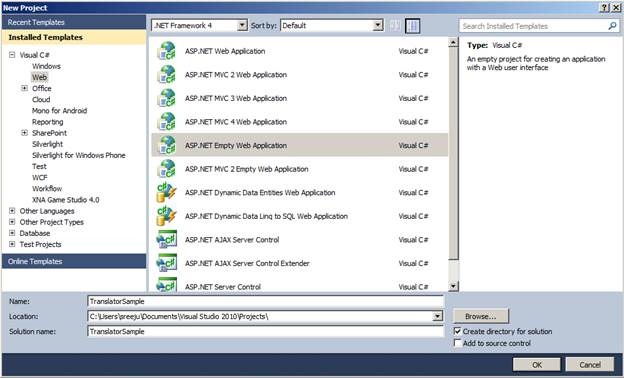This screenshot has width=624, height=378.
Task: Select Mono for Android category
Action: point(59,111)
